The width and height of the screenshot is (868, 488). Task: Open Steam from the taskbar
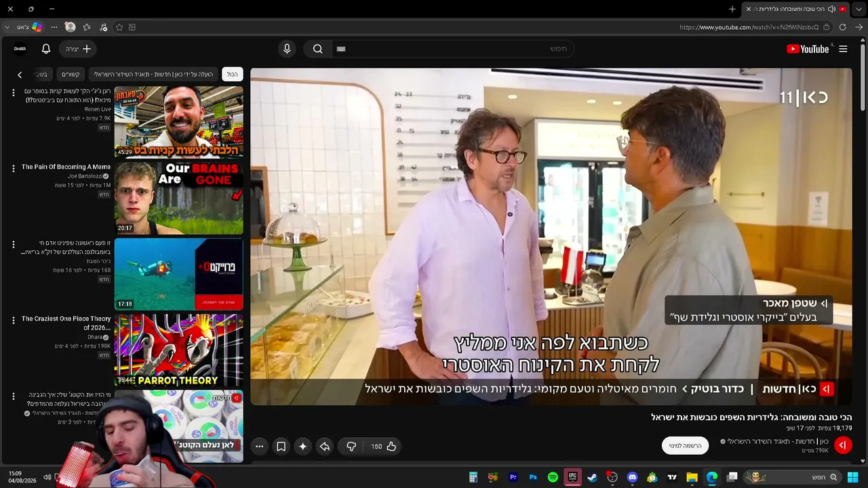tap(593, 477)
